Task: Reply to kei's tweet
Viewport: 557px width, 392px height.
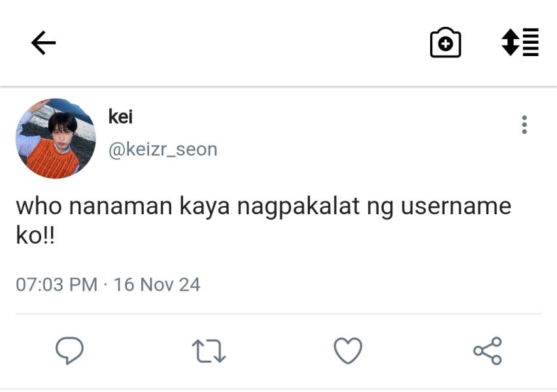Action: [69, 351]
